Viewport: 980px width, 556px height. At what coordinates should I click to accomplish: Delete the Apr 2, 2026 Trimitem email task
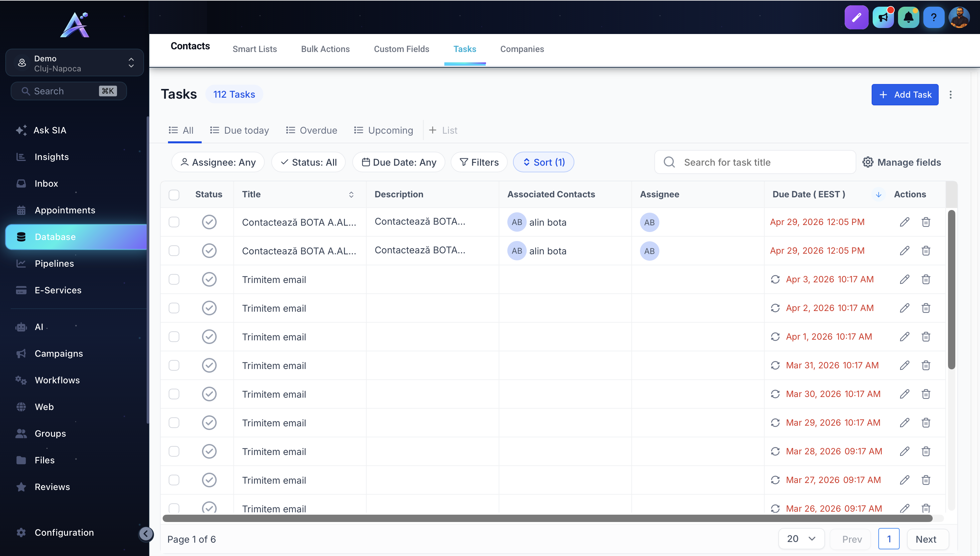click(925, 308)
